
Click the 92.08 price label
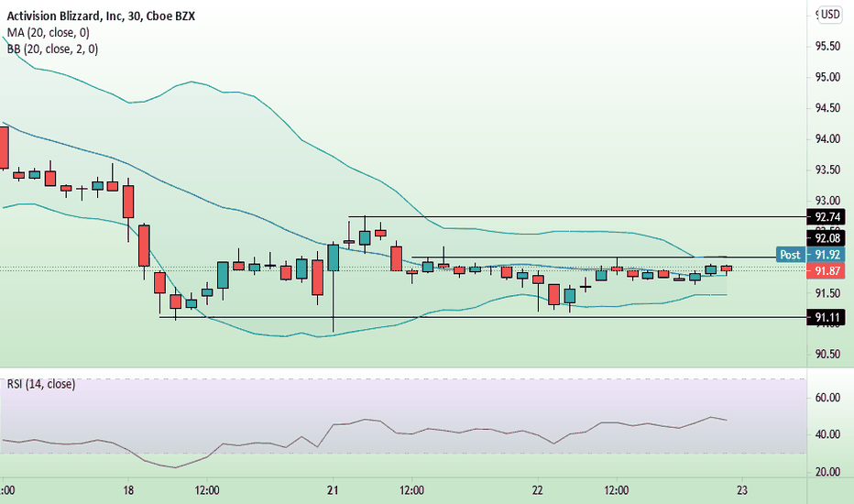tap(826, 238)
